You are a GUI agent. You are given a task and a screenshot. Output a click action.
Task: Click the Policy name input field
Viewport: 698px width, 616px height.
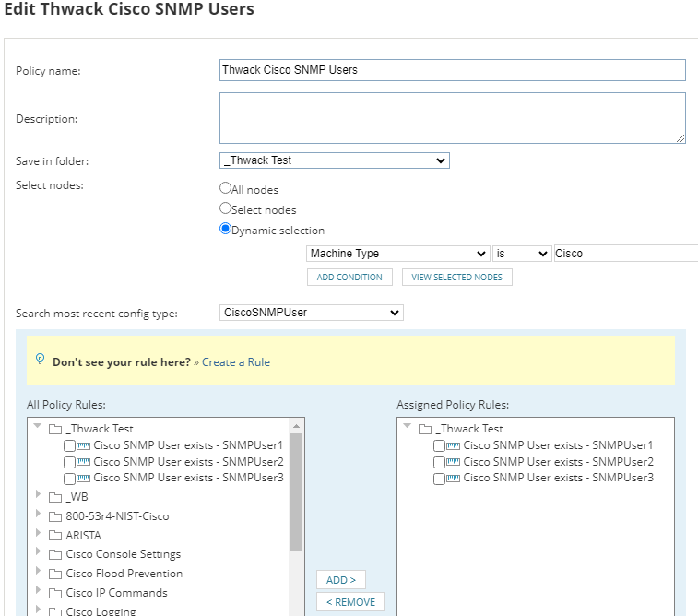(453, 70)
